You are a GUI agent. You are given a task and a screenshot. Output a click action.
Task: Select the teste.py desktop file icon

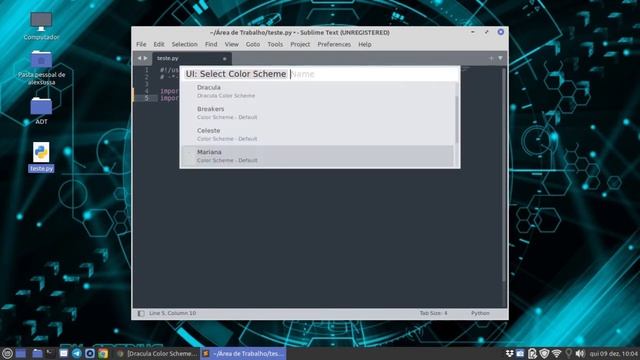tap(41, 157)
